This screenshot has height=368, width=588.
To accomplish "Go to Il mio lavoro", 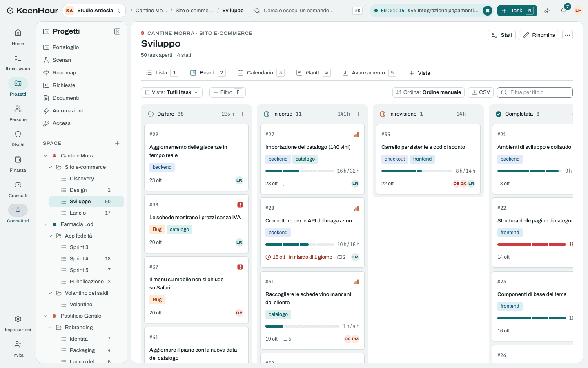I will point(18,63).
